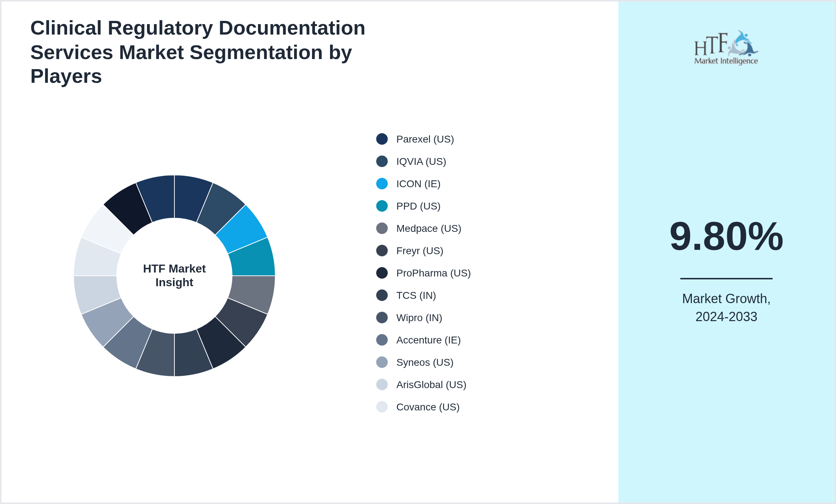836x504 pixels.
Task: Click the Market Growth, 2024-2033 caption
Action: coord(726,308)
